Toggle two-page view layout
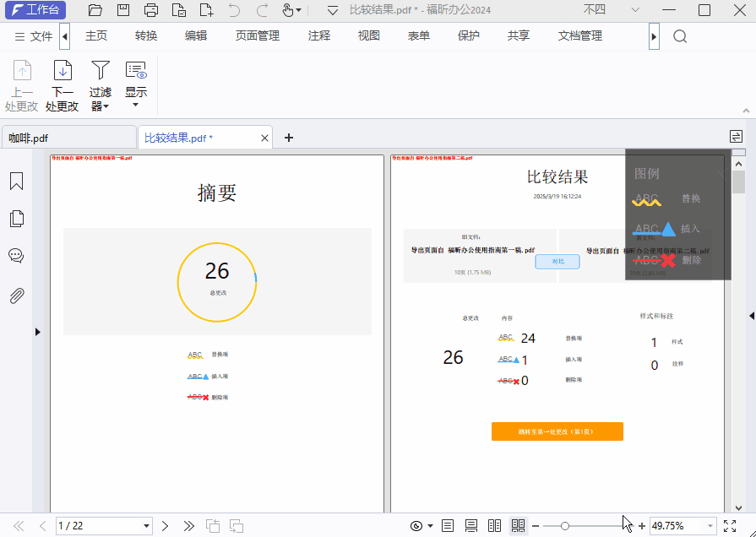 494,525
